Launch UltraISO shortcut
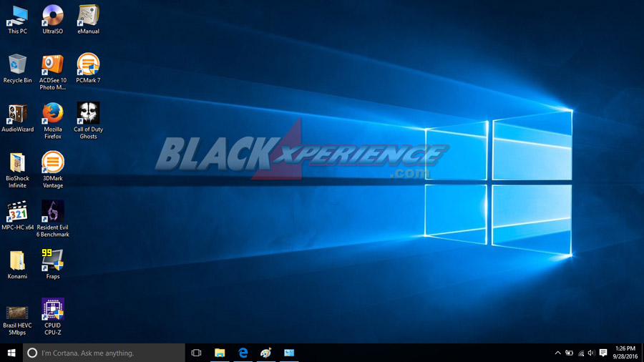 click(x=52, y=19)
